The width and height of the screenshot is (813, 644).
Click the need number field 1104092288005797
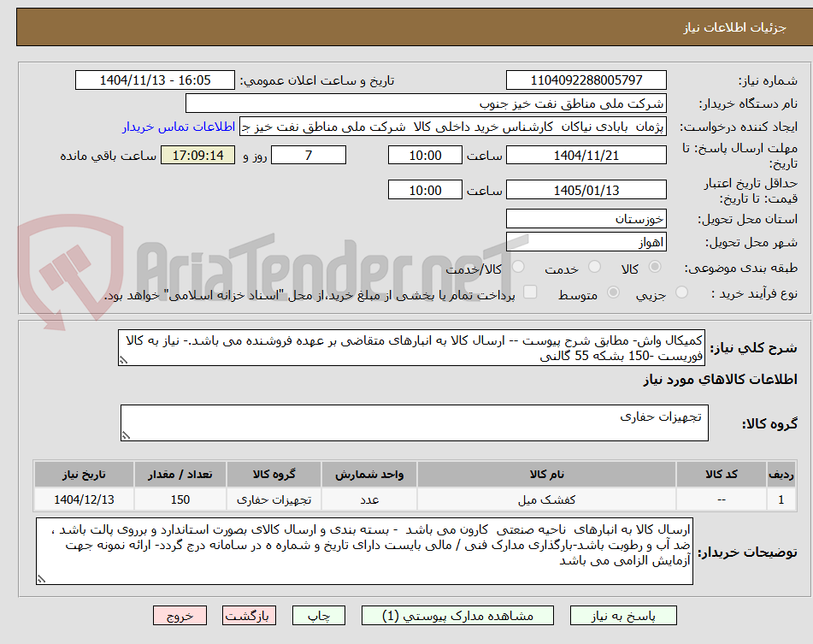point(586,80)
